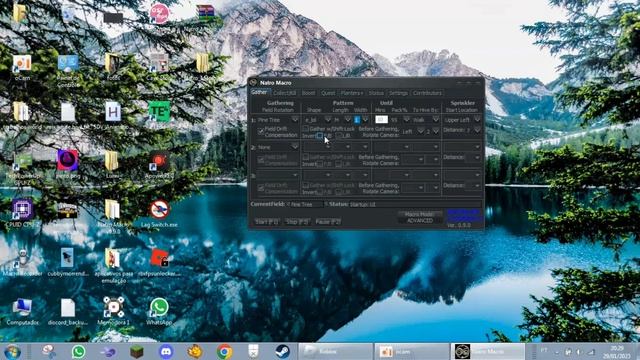The width and height of the screenshot is (640, 360).
Task: Open the WinRAR archive icon on the desktop
Action: [x=205, y=12]
